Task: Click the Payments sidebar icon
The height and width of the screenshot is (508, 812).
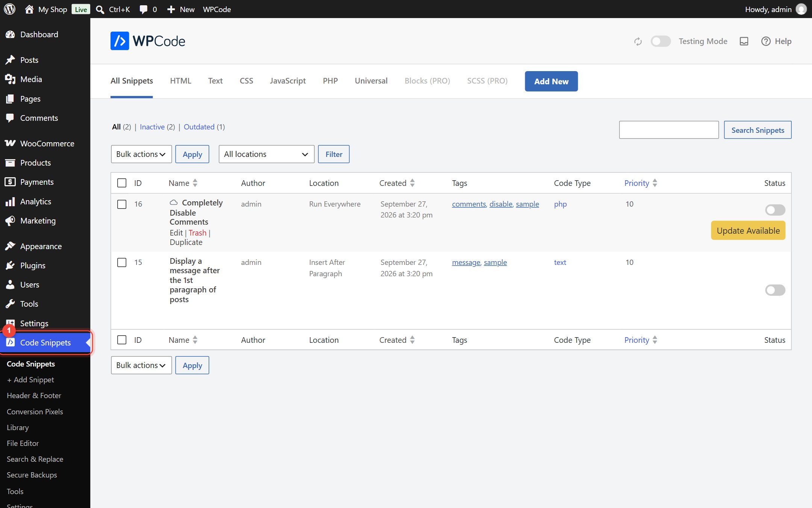Action: tap(10, 182)
